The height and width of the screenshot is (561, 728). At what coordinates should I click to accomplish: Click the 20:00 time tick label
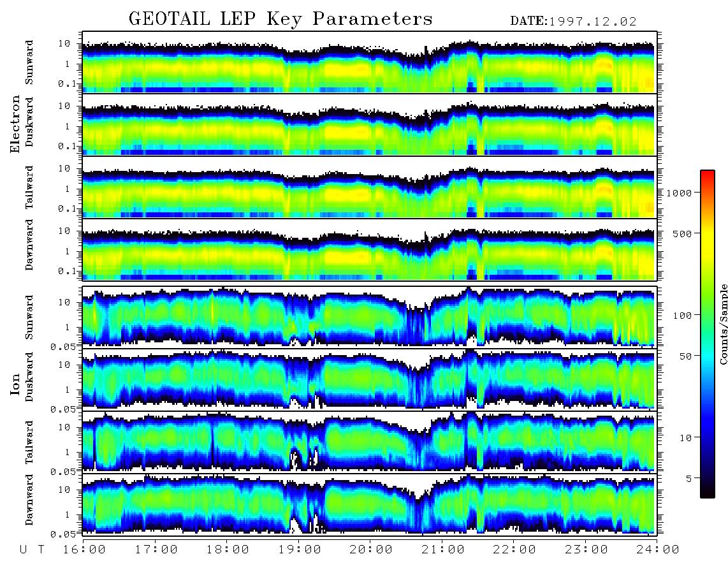[371, 550]
